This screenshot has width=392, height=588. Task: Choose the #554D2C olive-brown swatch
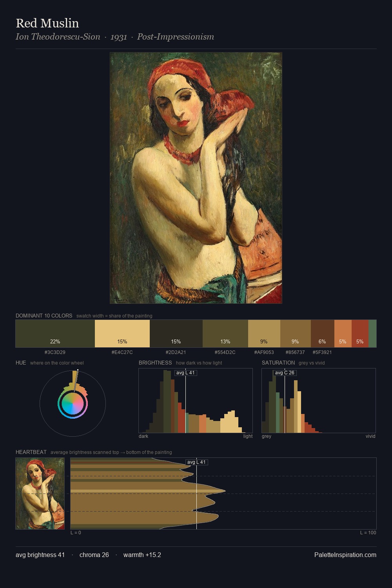(x=225, y=334)
